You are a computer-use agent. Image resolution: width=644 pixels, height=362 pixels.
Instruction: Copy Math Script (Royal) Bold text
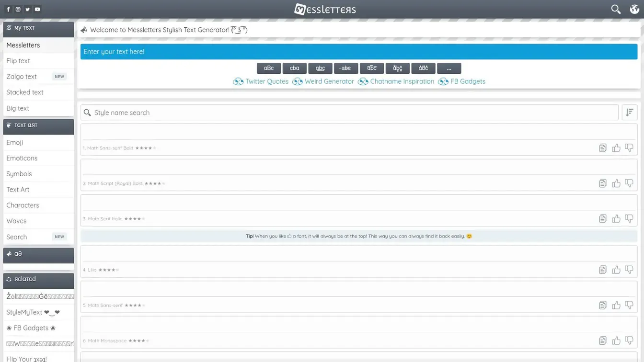pos(602,183)
